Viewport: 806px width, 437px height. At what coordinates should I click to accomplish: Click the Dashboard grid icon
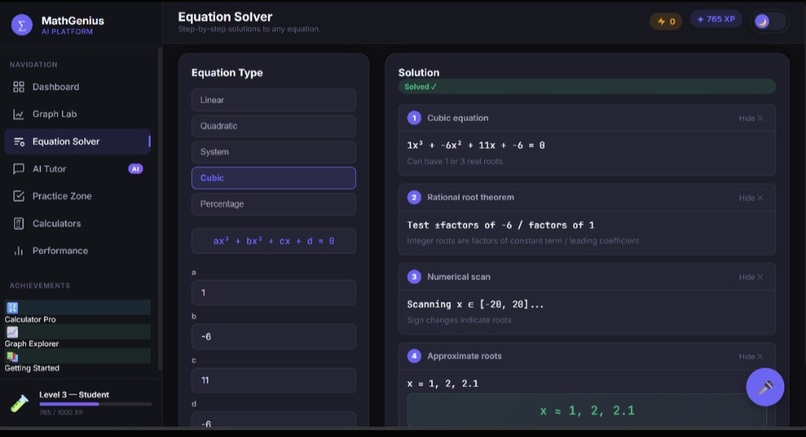click(x=19, y=87)
